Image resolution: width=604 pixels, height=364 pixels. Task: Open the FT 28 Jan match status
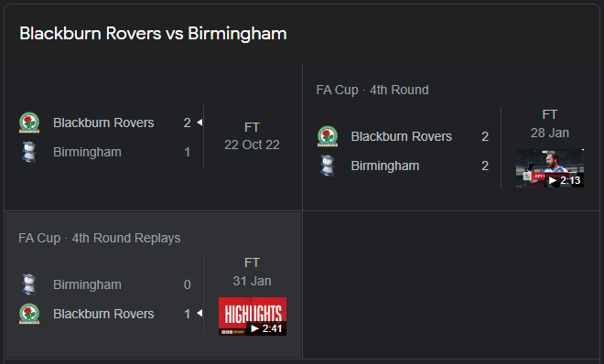tap(550, 123)
